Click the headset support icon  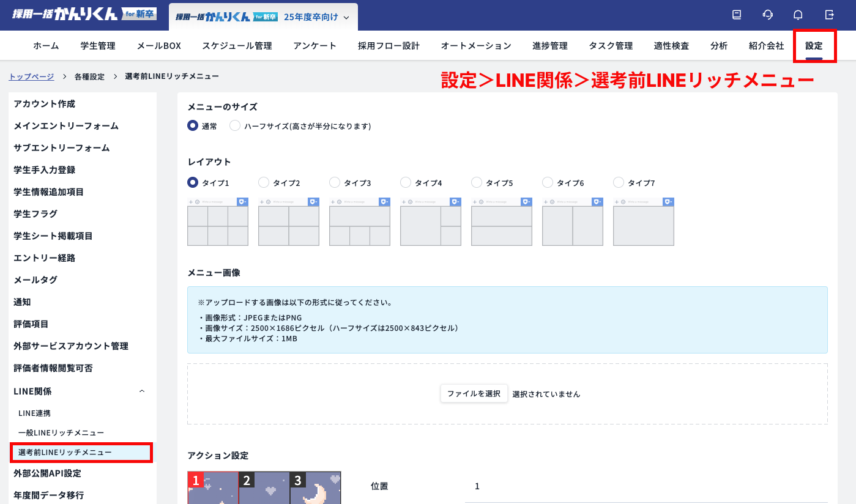[767, 15]
